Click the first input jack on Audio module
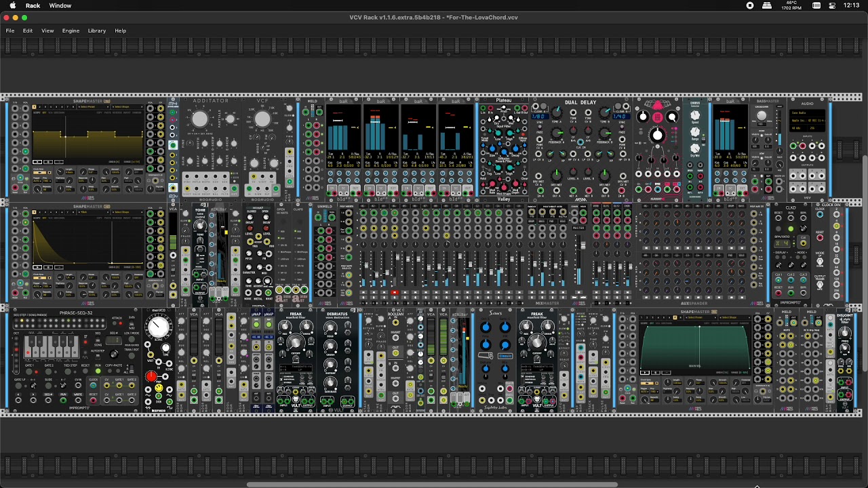The image size is (868, 488). [794, 146]
